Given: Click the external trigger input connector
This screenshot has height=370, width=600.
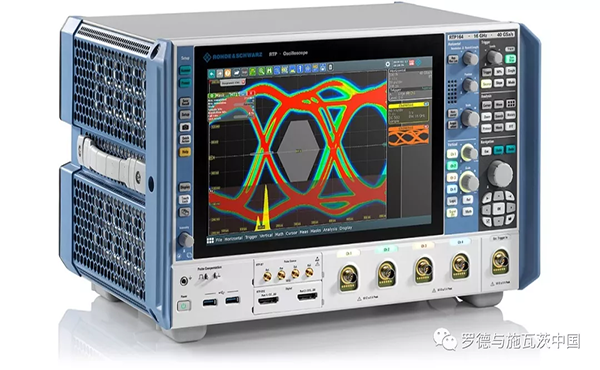Looking at the screenshot, I should 500,261.
